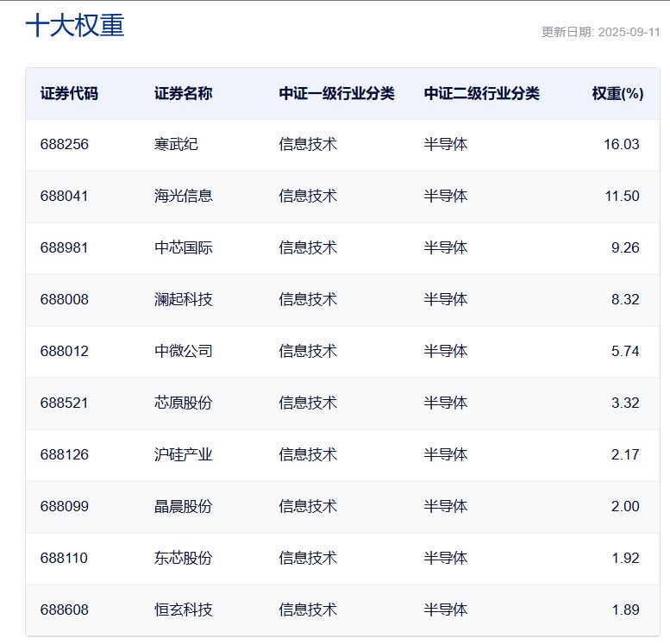Click the 证券名称 column header
This screenshot has height=644, width=670.
click(183, 94)
